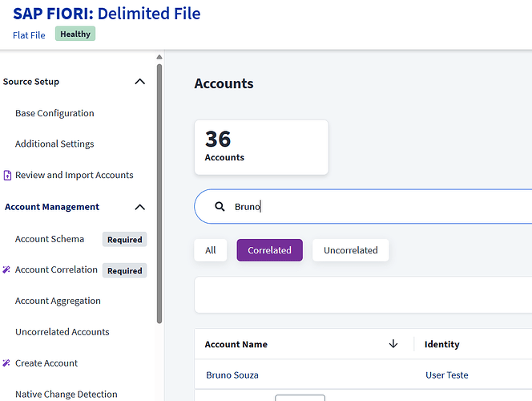The height and width of the screenshot is (401, 532).
Task: Sort by Account Name arrow icon
Action: click(393, 344)
